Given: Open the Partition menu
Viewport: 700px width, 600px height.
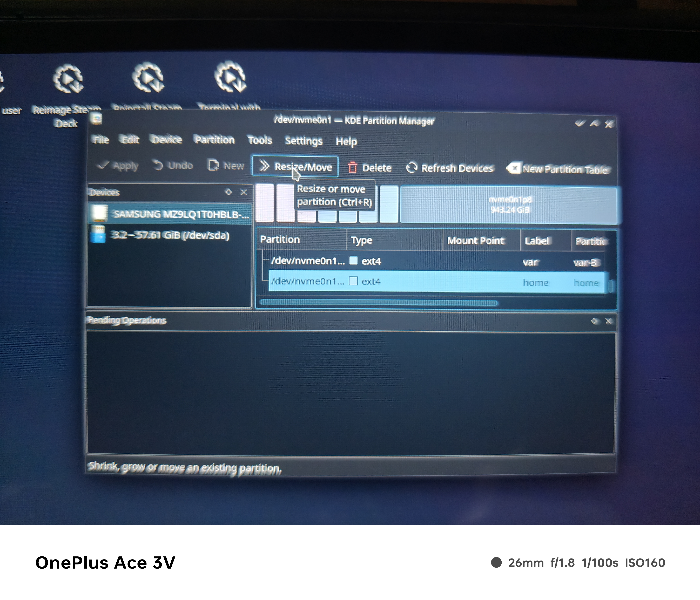Looking at the screenshot, I should 214,140.
